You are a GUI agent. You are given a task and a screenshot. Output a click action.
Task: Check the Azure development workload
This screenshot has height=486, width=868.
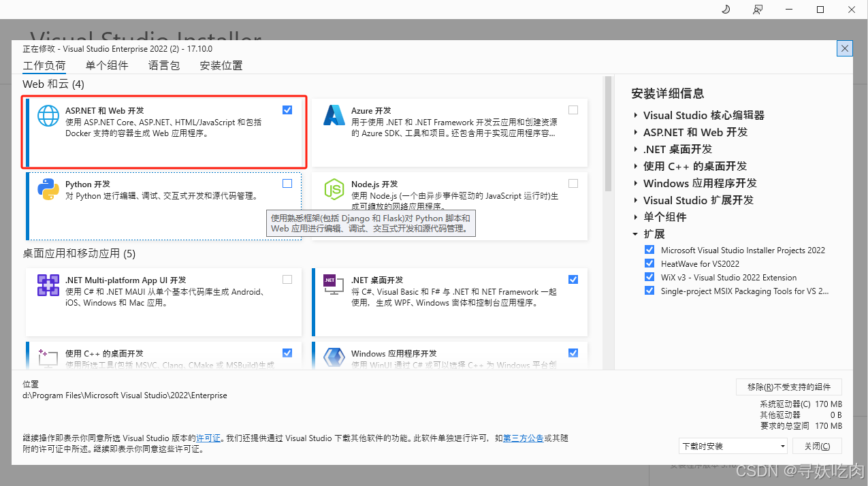point(573,110)
